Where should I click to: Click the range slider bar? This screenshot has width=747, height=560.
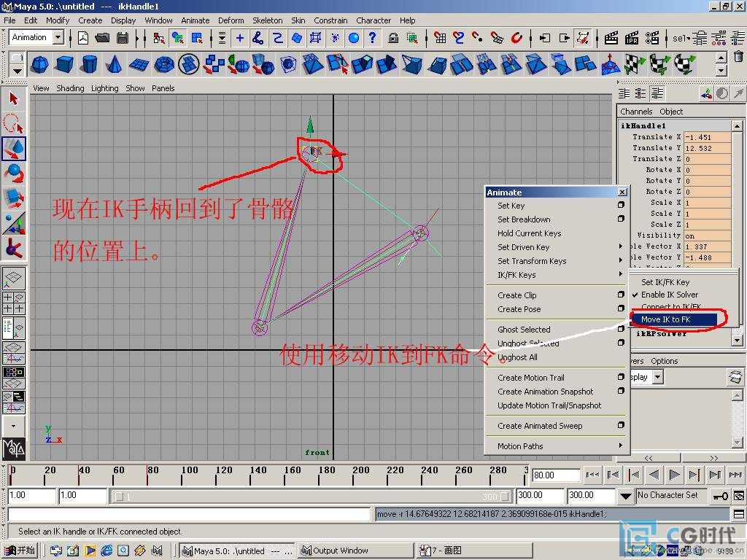(312, 497)
